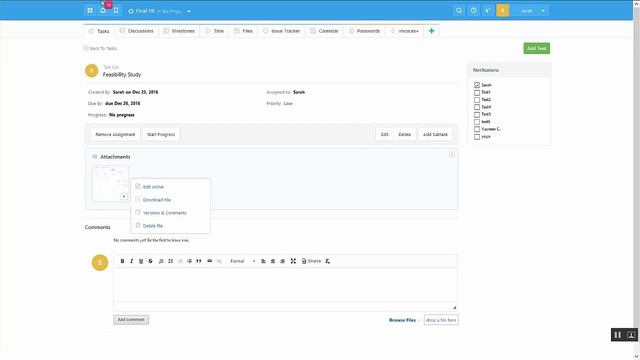The width and height of the screenshot is (640, 360).
Task: Check Yasreen C. in Notifications
Action: (x=477, y=129)
